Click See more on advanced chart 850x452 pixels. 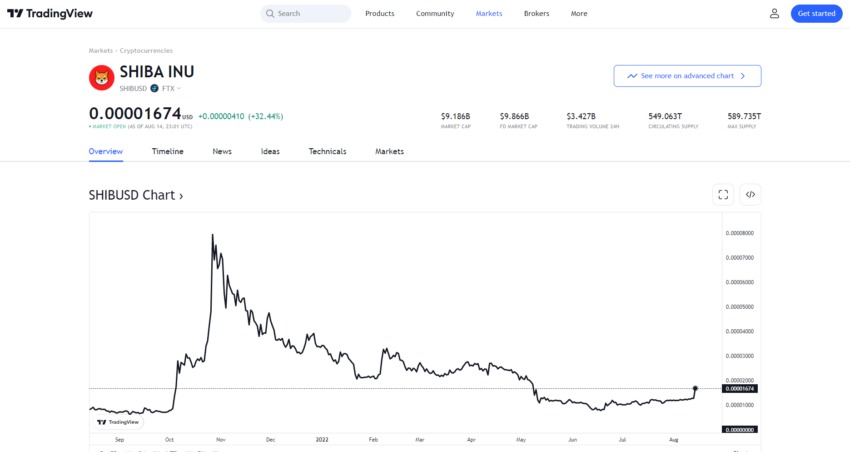pos(687,76)
